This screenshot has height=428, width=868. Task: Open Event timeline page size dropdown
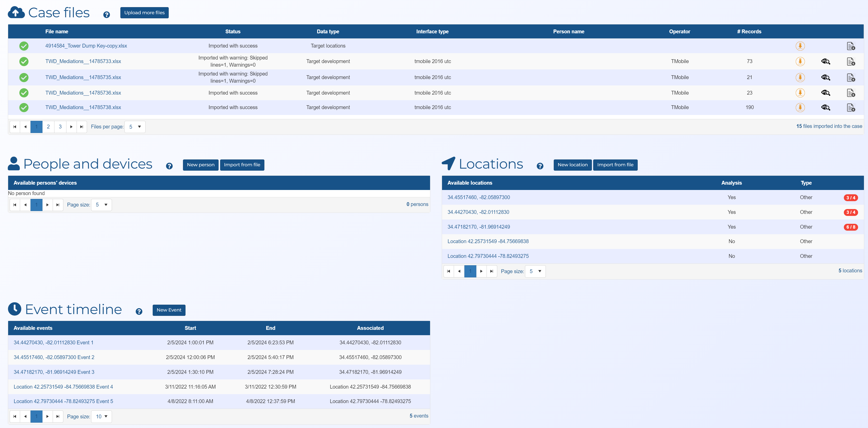tap(102, 417)
